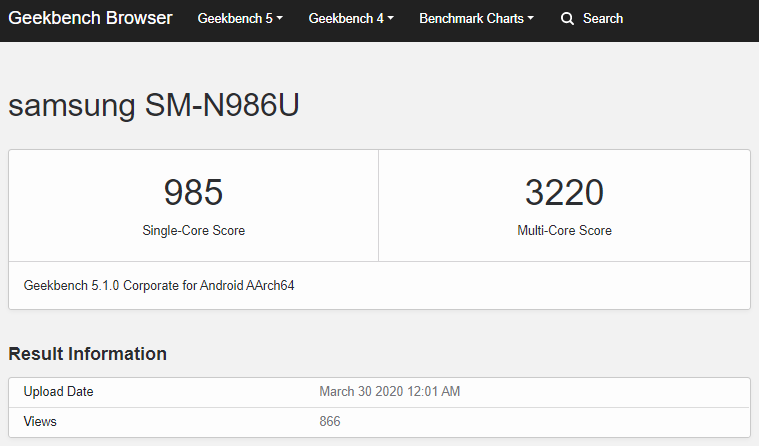Click the Result Information heading
The image size is (759, 446).
88,354
